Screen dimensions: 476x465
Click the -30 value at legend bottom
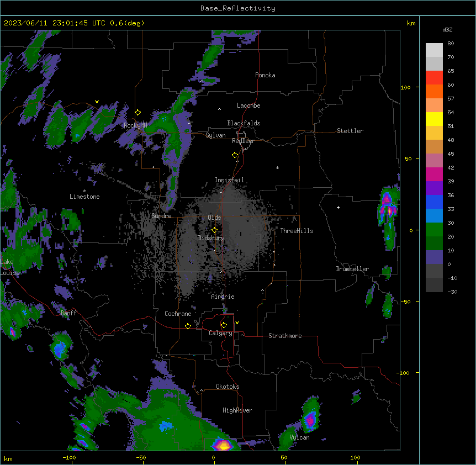pos(452,292)
